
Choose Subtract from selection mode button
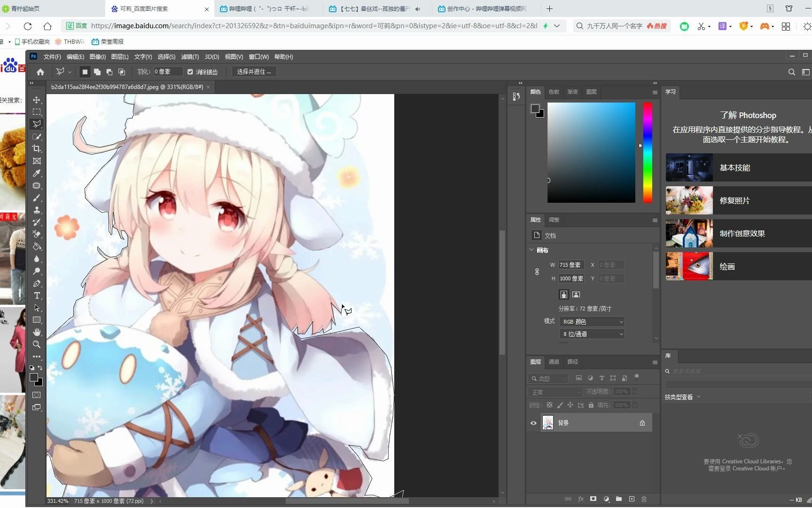coord(109,72)
